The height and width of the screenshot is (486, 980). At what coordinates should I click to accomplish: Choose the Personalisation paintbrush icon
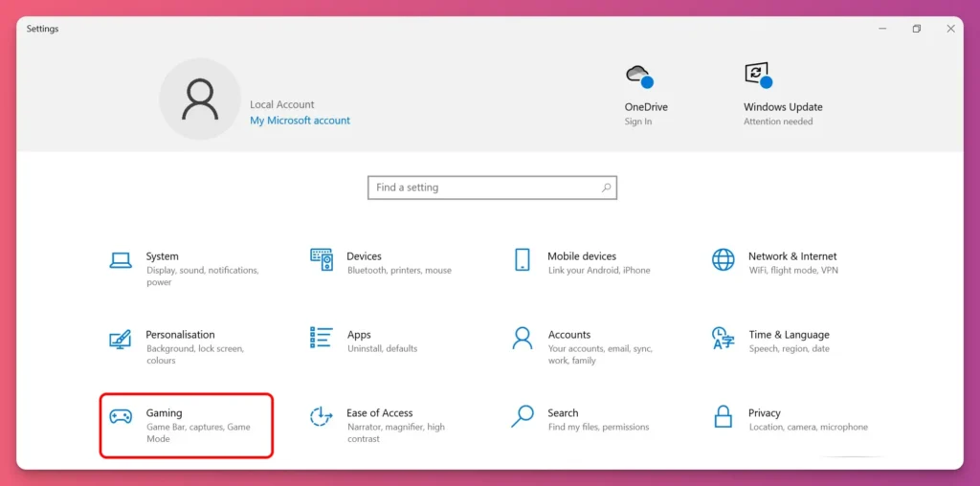click(120, 339)
